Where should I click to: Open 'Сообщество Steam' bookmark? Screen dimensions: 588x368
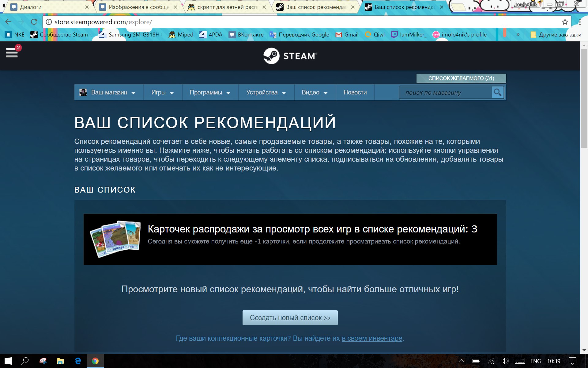point(61,35)
